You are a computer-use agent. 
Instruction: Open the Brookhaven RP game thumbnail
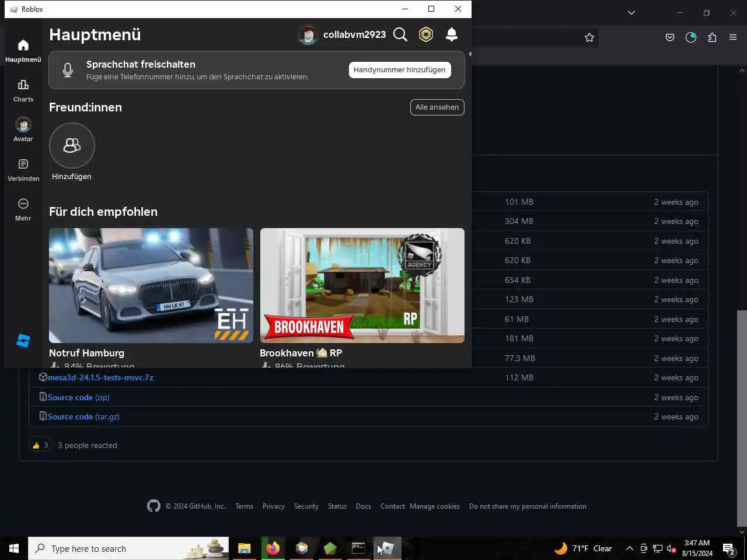[362, 285]
